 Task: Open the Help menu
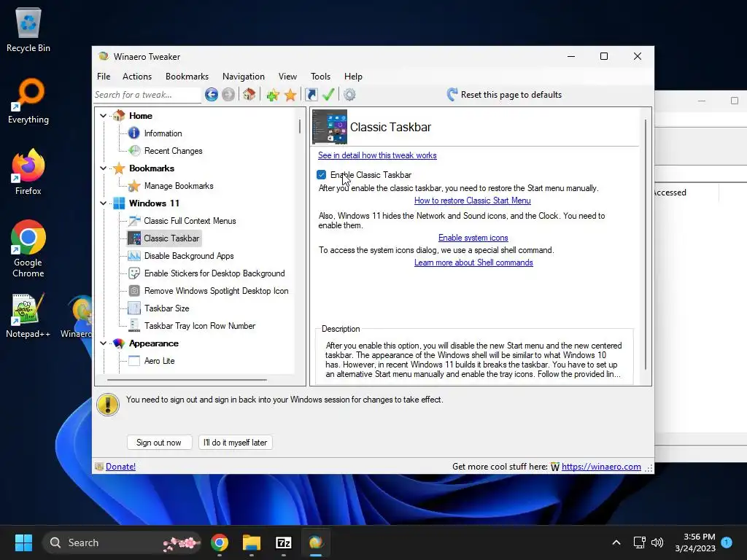click(354, 77)
